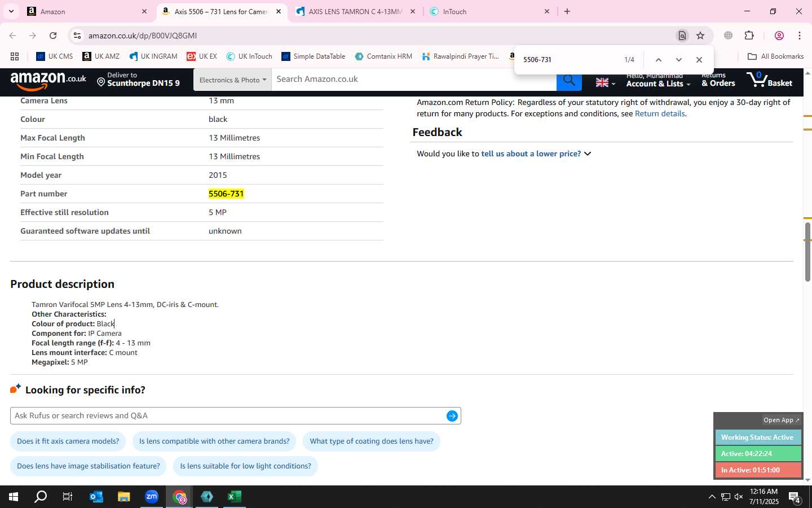Click the Amazon search magnifier button
This screenshot has height=508, width=812.
(x=569, y=81)
